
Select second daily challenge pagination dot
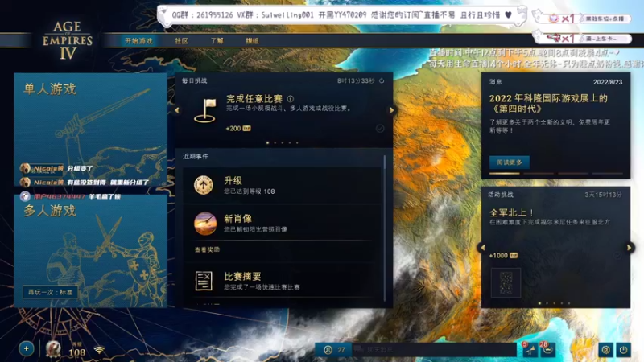pos(275,143)
